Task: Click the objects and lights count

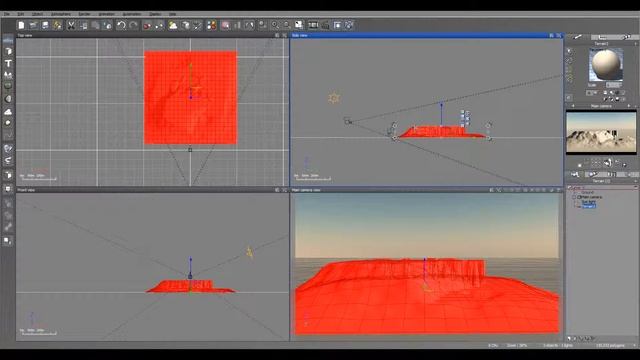Action: click(x=558, y=345)
